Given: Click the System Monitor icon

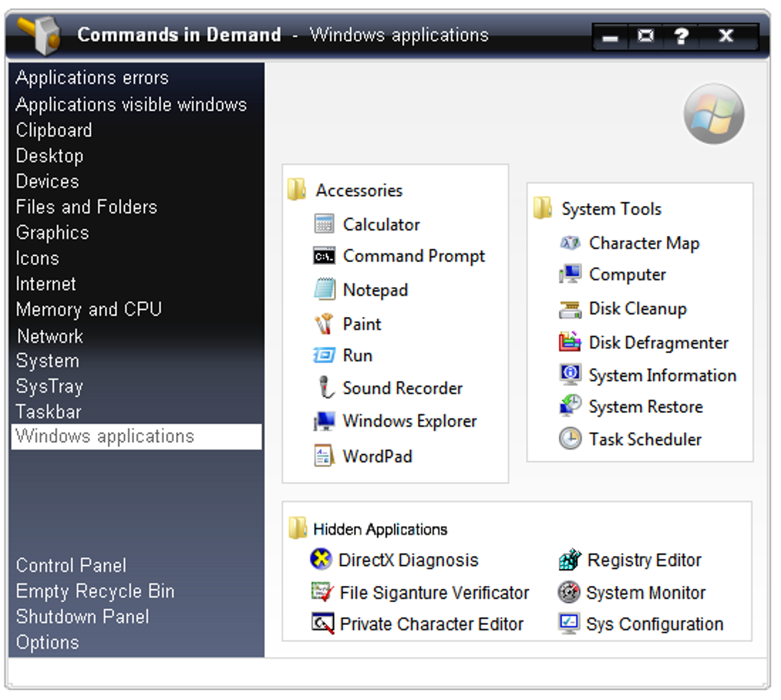Looking at the screenshot, I should click(x=570, y=592).
